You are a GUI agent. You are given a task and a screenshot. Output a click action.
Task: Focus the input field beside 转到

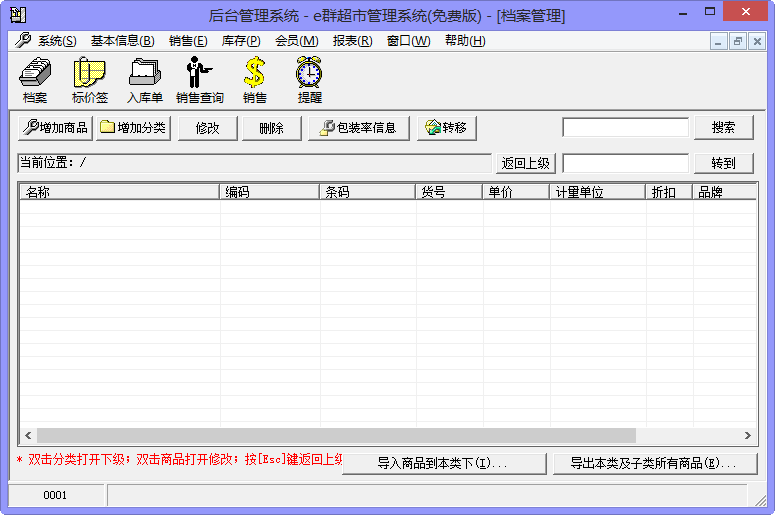point(625,163)
